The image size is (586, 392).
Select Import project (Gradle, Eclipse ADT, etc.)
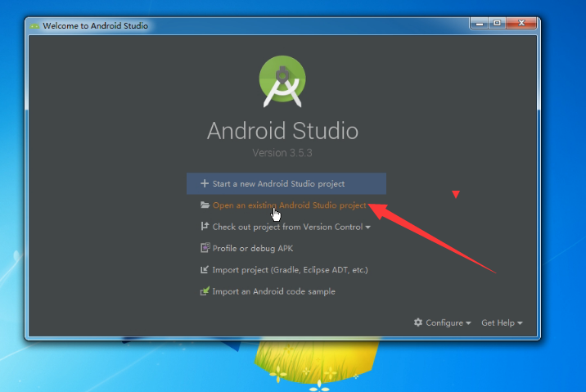290,270
